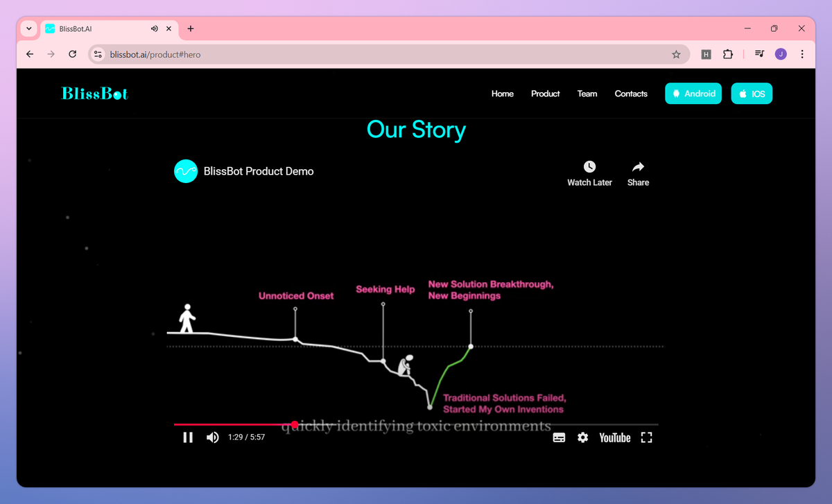Open a new tab with plus button
The image size is (832, 504).
(191, 28)
